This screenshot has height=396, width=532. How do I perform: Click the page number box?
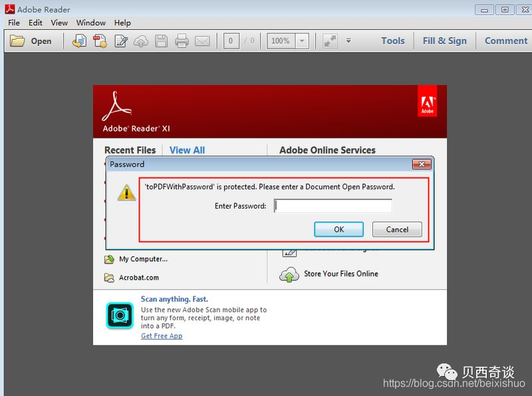coord(231,41)
